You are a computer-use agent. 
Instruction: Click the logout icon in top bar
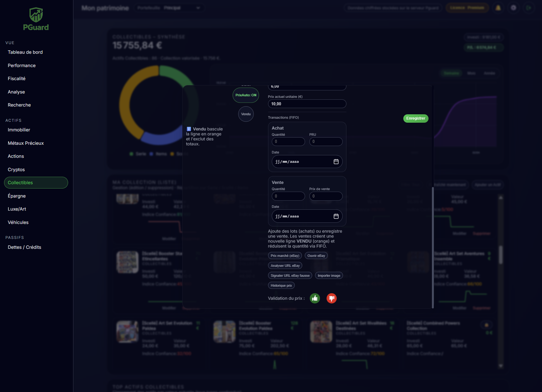pos(529,8)
